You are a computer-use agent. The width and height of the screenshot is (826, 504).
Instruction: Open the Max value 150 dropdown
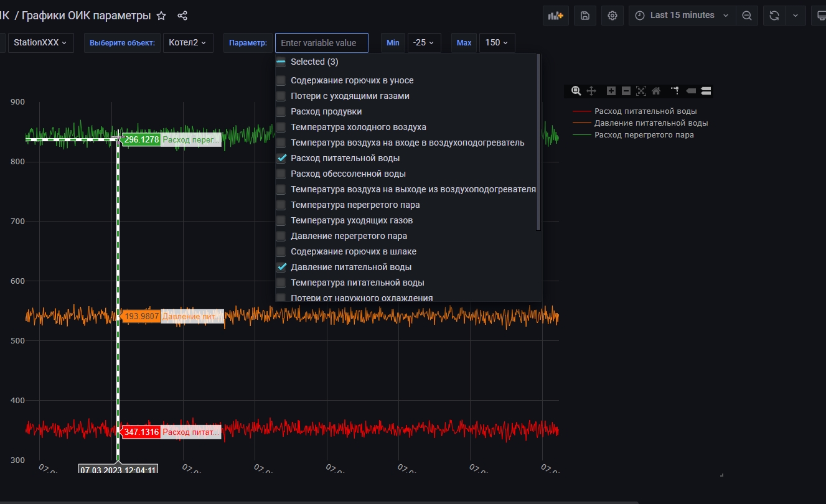[x=497, y=43]
